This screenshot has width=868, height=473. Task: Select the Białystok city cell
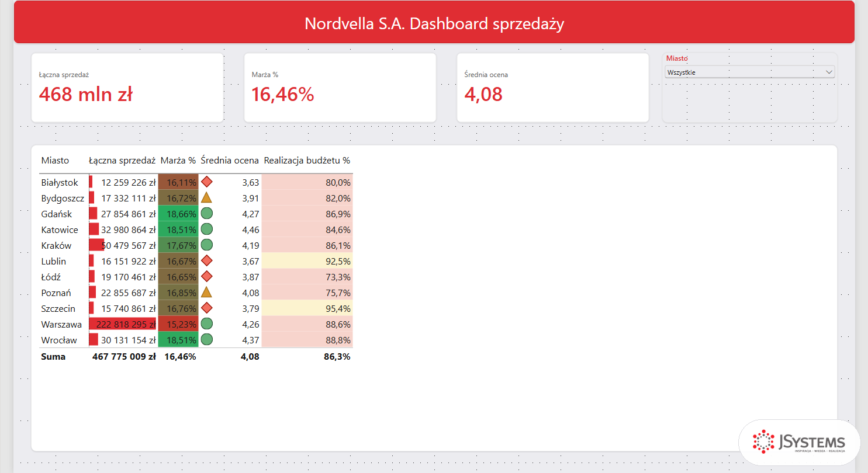click(x=60, y=183)
